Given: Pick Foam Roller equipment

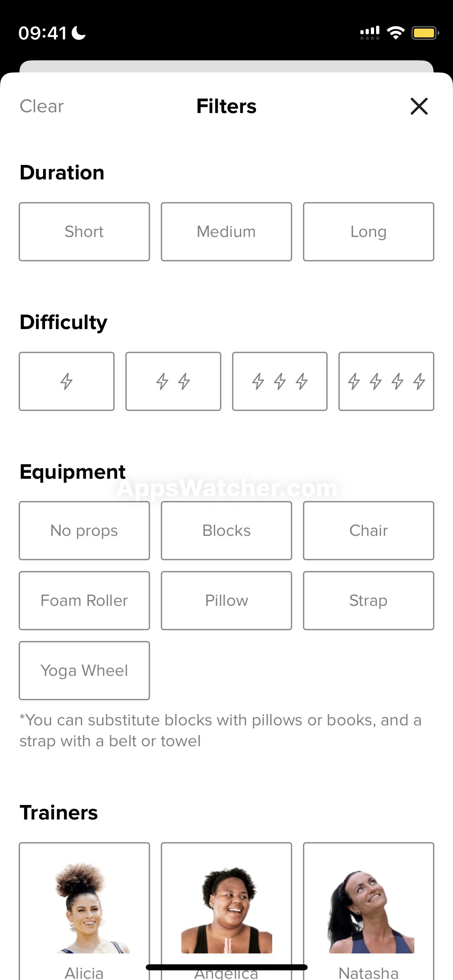Looking at the screenshot, I should click(84, 601).
